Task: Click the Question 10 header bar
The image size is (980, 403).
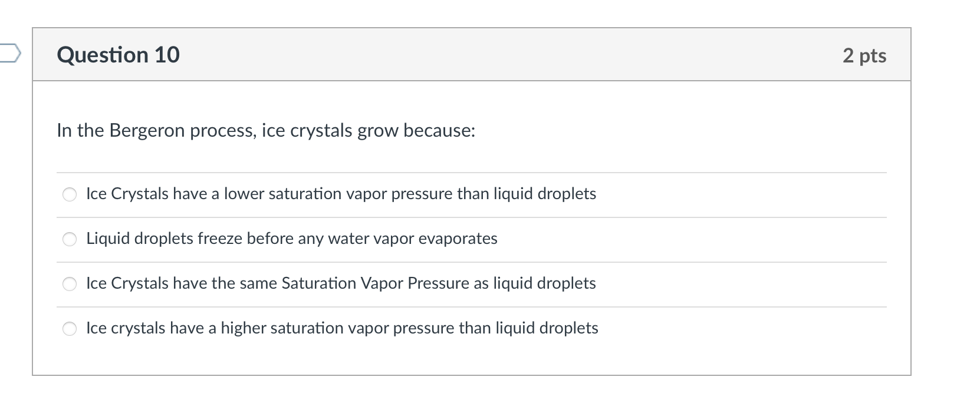Action: [x=472, y=55]
